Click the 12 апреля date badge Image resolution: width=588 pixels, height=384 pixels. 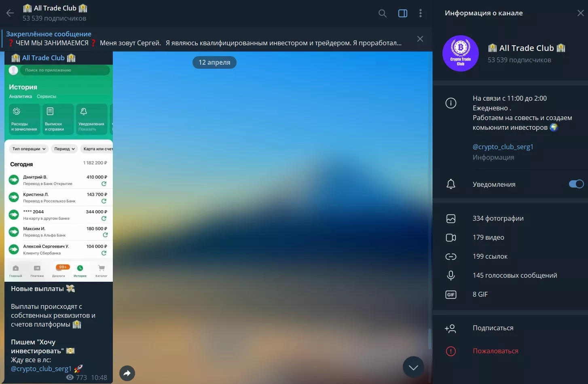(214, 63)
